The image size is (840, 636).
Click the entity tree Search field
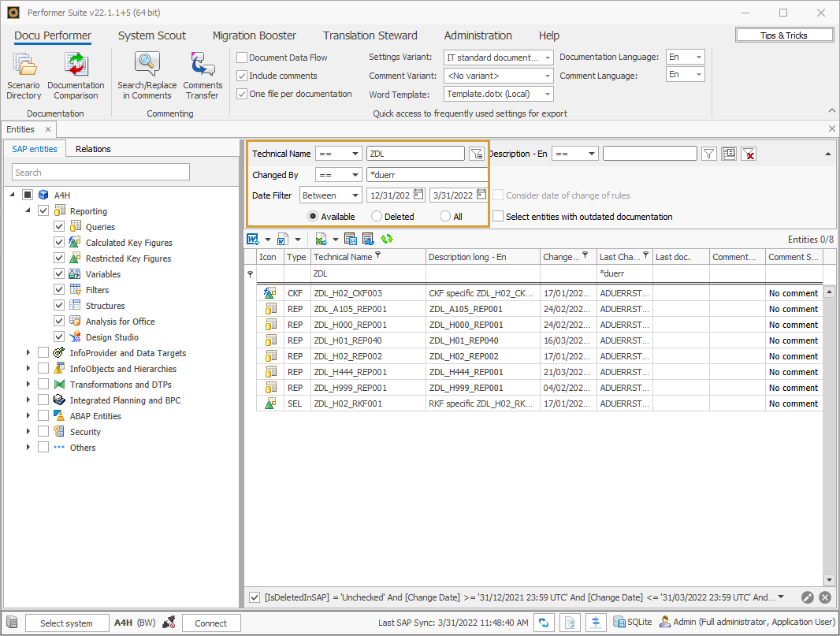pyautogui.click(x=100, y=171)
